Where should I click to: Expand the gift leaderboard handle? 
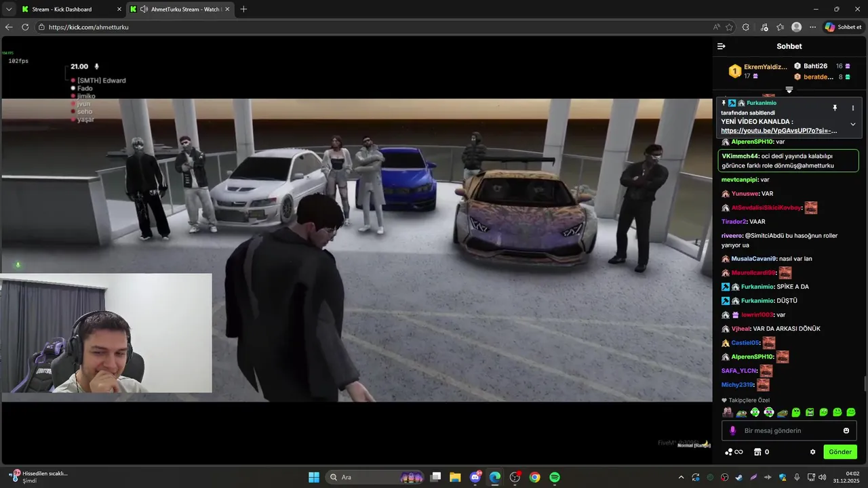pyautogui.click(x=789, y=89)
